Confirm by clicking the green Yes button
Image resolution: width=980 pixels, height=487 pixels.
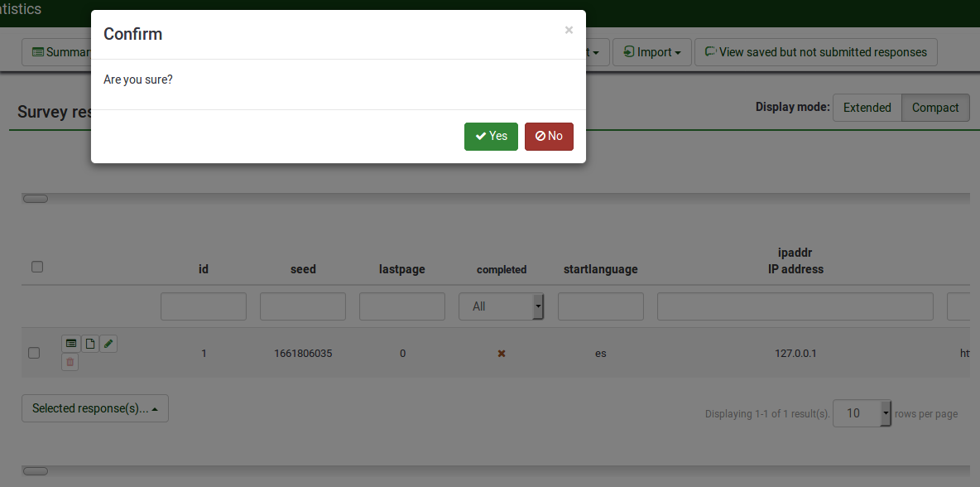coord(491,137)
